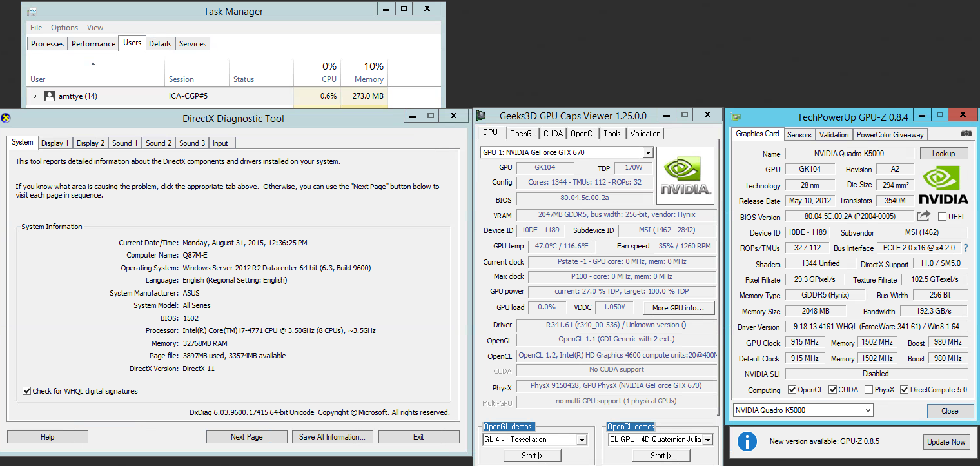Screen dimensions: 980x466
Task: Click the NVIDIA logo in GPU-Z
Action: click(x=943, y=185)
